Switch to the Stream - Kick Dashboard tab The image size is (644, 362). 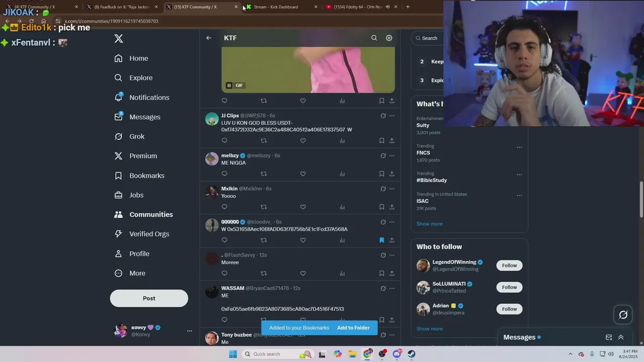281,7
